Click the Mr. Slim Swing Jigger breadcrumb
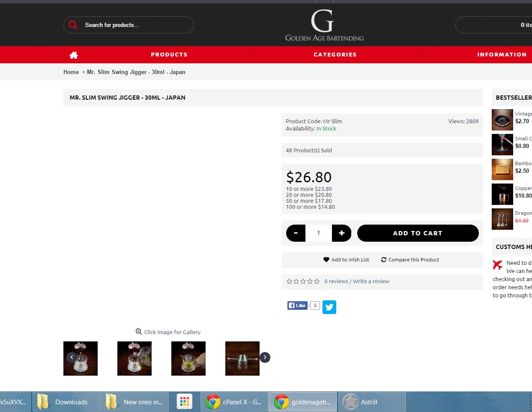 [136, 72]
